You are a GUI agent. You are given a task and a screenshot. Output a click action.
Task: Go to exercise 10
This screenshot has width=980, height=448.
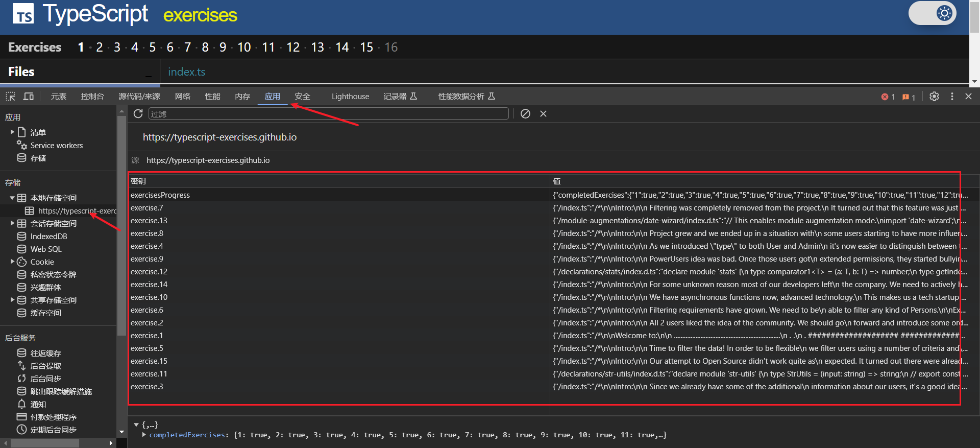click(244, 48)
